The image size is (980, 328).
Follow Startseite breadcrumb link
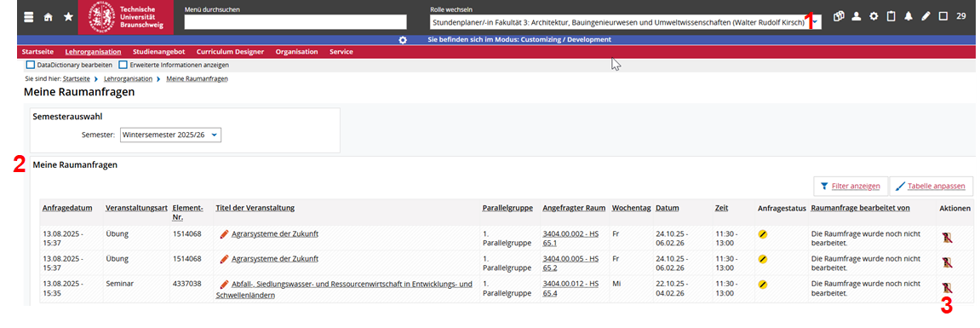77,79
